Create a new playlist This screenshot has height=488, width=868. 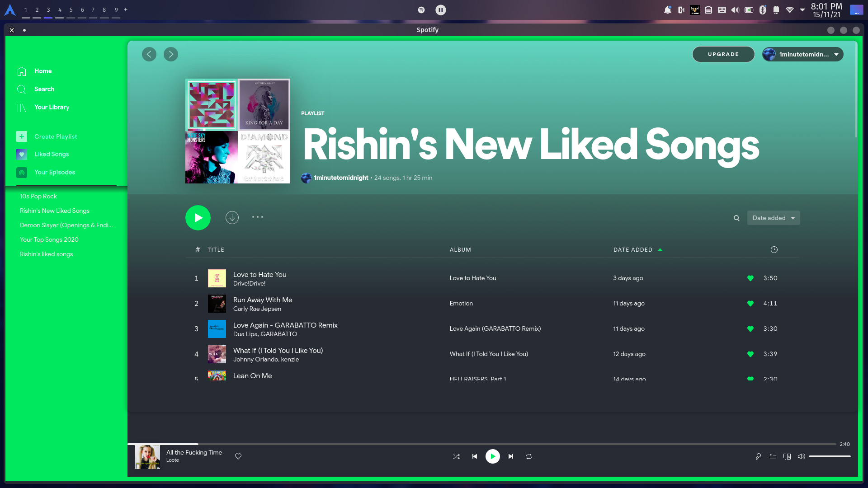(56, 136)
